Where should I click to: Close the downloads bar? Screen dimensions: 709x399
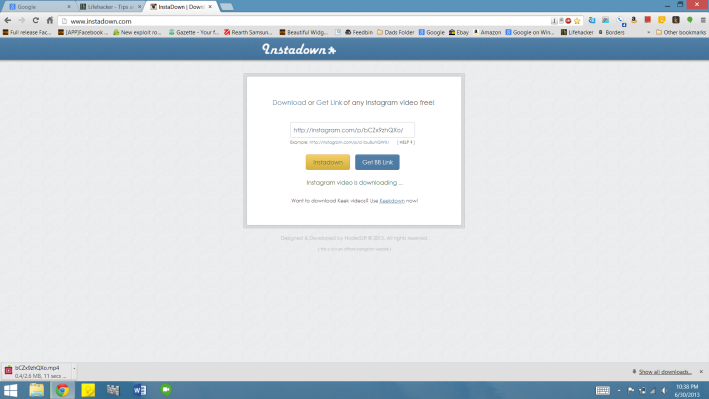tap(701, 372)
